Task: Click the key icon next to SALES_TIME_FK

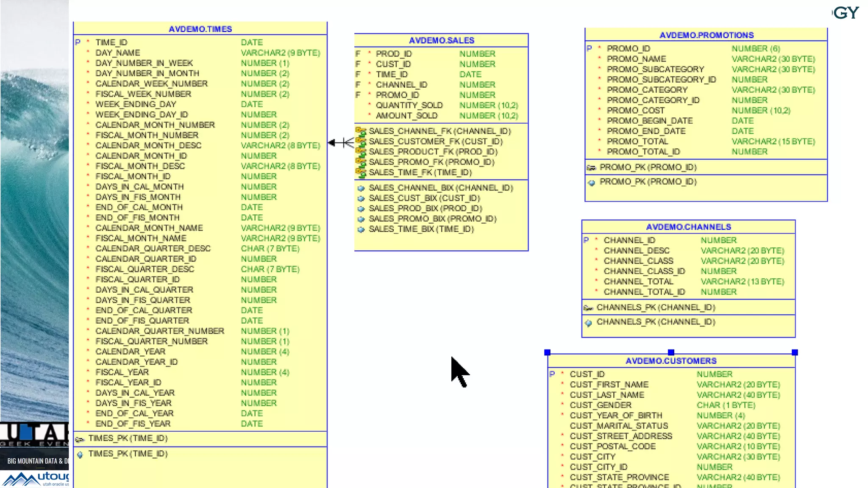Action: (361, 172)
